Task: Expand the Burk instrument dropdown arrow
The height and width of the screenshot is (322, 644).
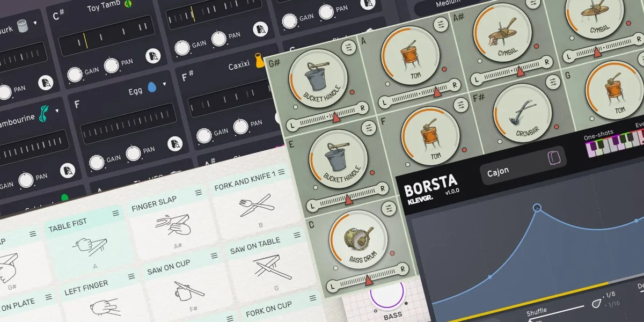Action: tap(35, 23)
